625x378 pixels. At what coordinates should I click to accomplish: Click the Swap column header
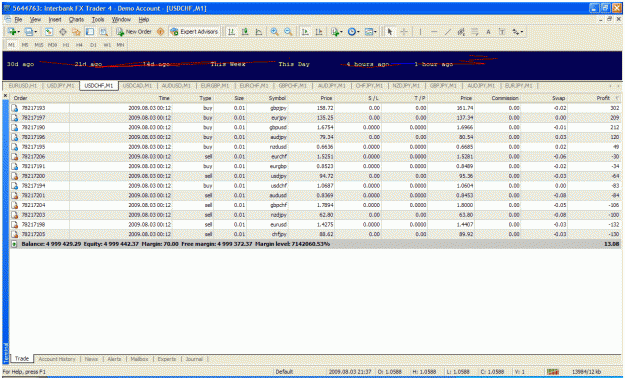click(544, 98)
